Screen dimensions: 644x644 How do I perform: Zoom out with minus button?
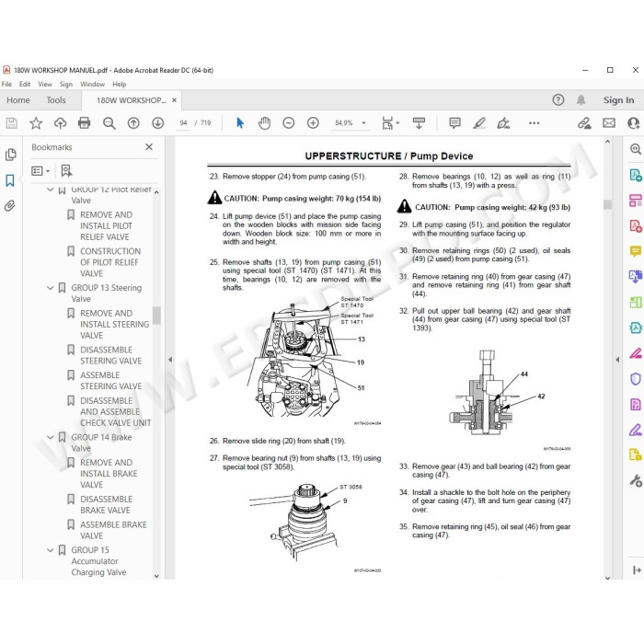[x=289, y=122]
